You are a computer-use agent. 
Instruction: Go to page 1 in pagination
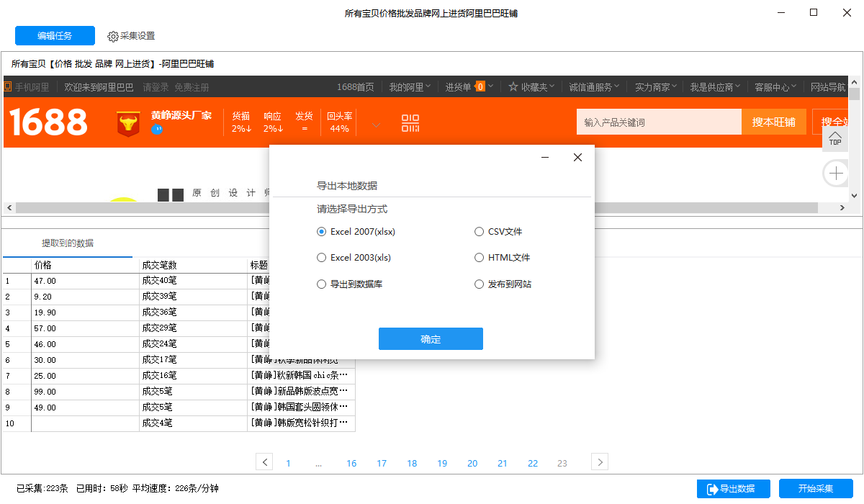pyautogui.click(x=288, y=463)
